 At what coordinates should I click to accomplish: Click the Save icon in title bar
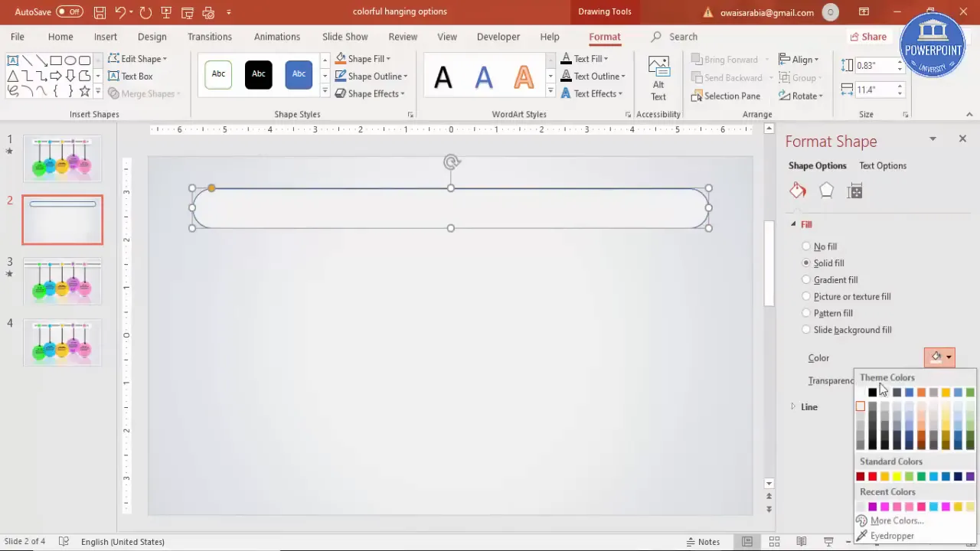tap(100, 12)
